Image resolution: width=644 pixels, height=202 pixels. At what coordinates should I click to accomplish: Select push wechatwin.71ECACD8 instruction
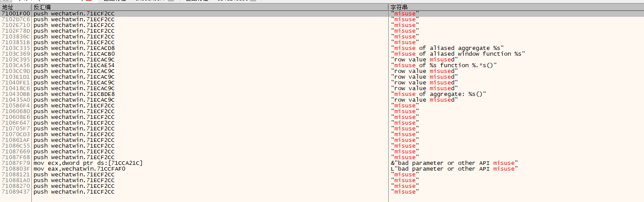pos(74,48)
